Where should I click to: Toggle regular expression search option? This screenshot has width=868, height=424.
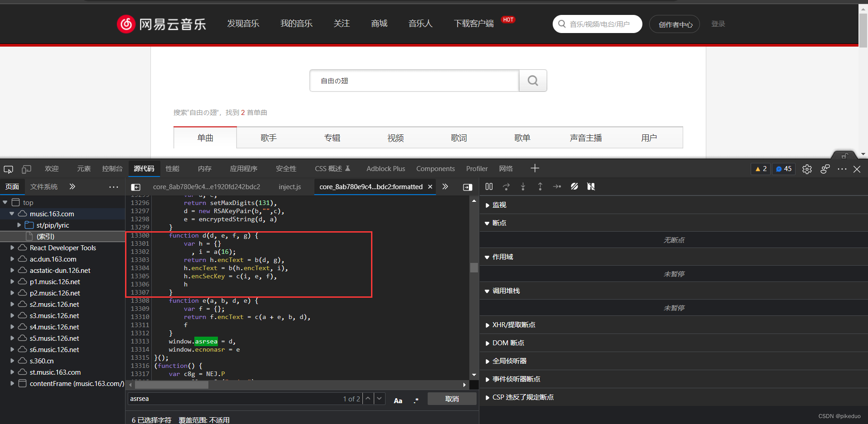[x=416, y=400]
